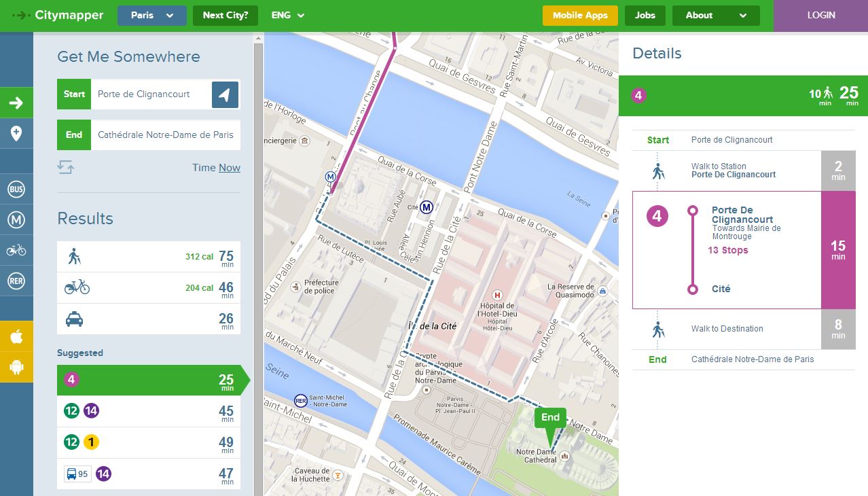The width and height of the screenshot is (868, 496).
Task: Click the End field with Cathédrale Notre-Dame de Paris
Action: (x=166, y=135)
